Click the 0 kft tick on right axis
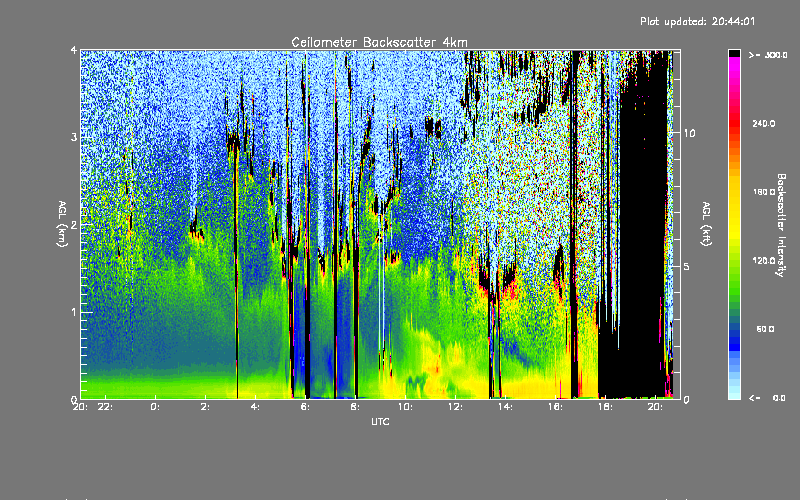Image resolution: width=800 pixels, height=500 pixels. 686,400
